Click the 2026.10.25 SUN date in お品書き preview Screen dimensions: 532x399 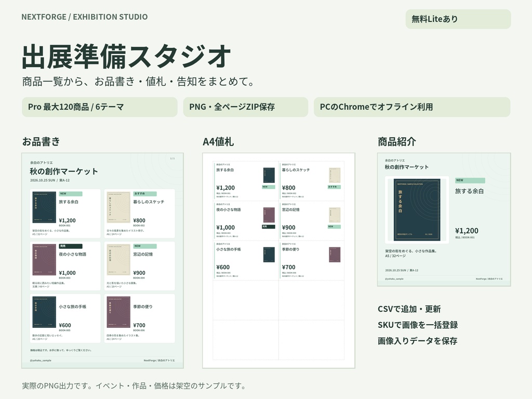43,180
